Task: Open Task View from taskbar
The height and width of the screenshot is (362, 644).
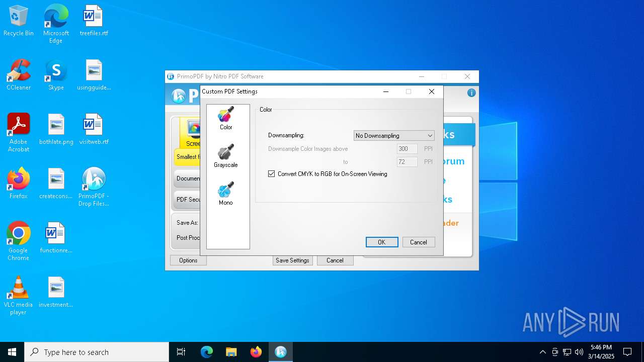Action: coord(181,352)
